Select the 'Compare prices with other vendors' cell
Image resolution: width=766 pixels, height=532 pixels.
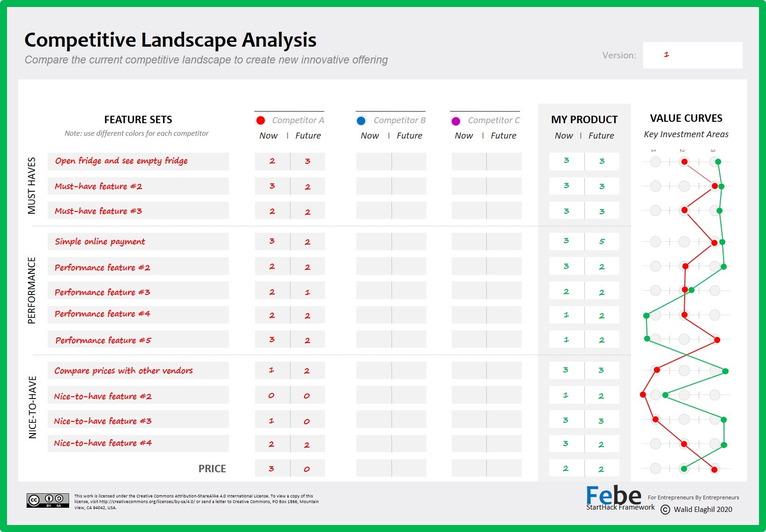point(138,370)
